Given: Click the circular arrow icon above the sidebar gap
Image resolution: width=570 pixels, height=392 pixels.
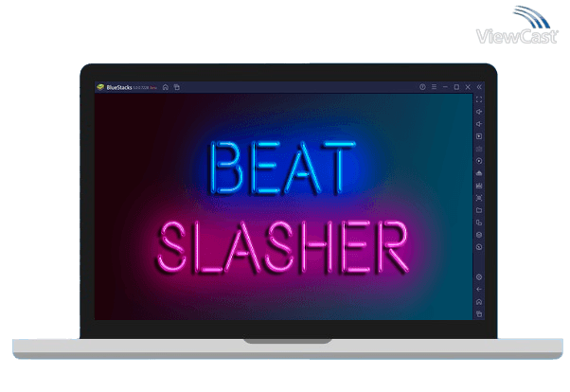Looking at the screenshot, I should point(479,247).
